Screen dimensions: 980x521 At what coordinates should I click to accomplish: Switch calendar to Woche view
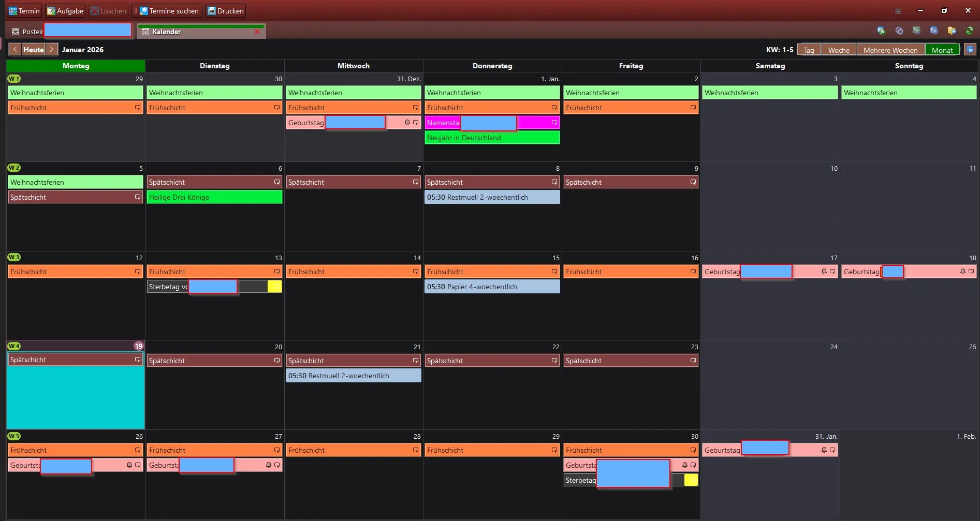[x=839, y=50]
